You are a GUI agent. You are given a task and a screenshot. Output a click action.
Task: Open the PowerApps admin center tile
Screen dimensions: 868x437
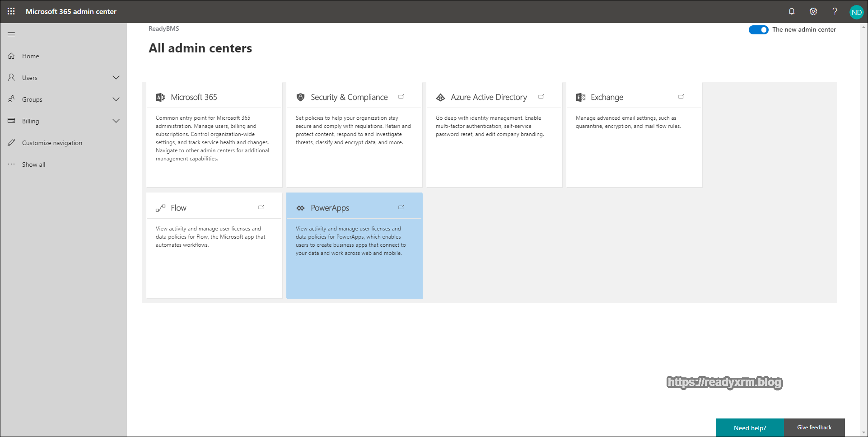(x=330, y=208)
